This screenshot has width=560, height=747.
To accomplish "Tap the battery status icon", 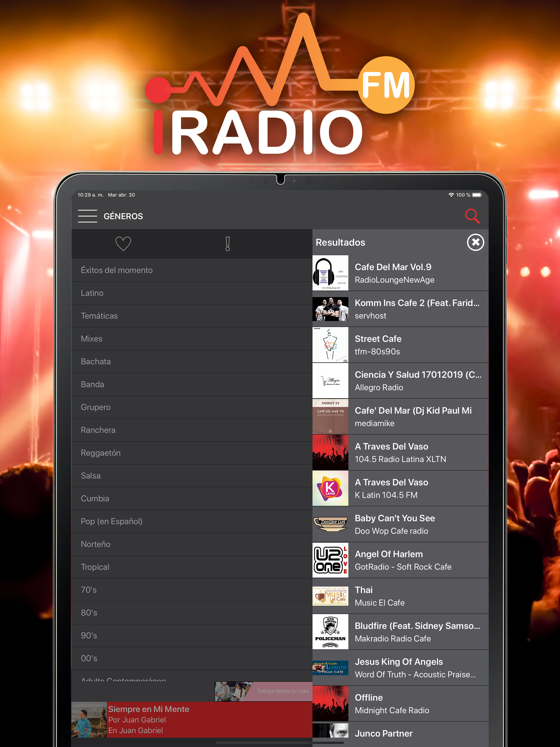I will [477, 195].
